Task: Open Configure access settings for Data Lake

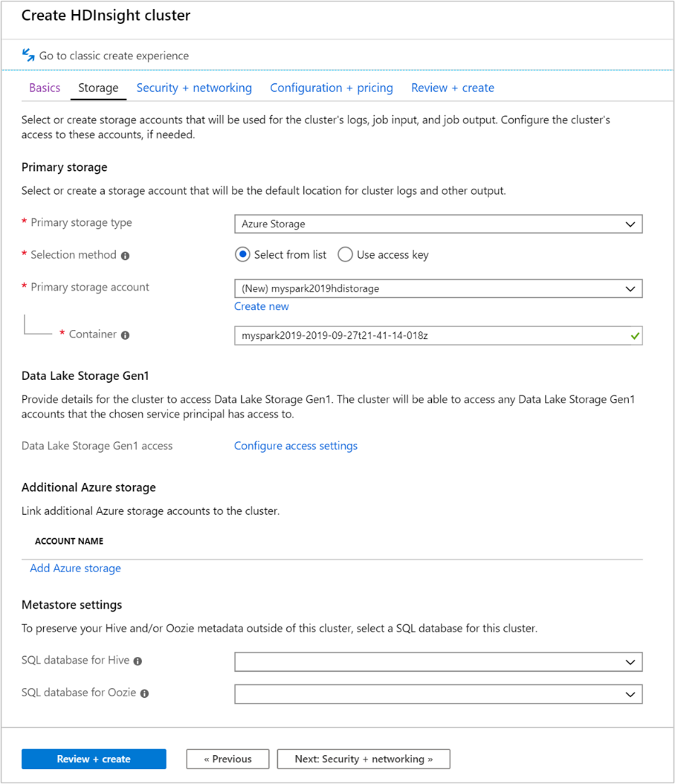Action: (x=295, y=445)
